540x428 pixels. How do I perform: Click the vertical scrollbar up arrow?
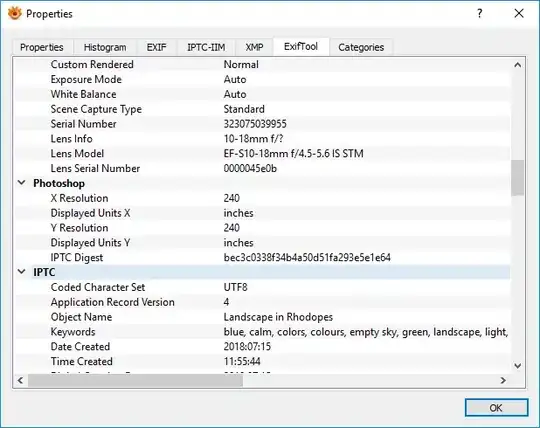(517, 65)
